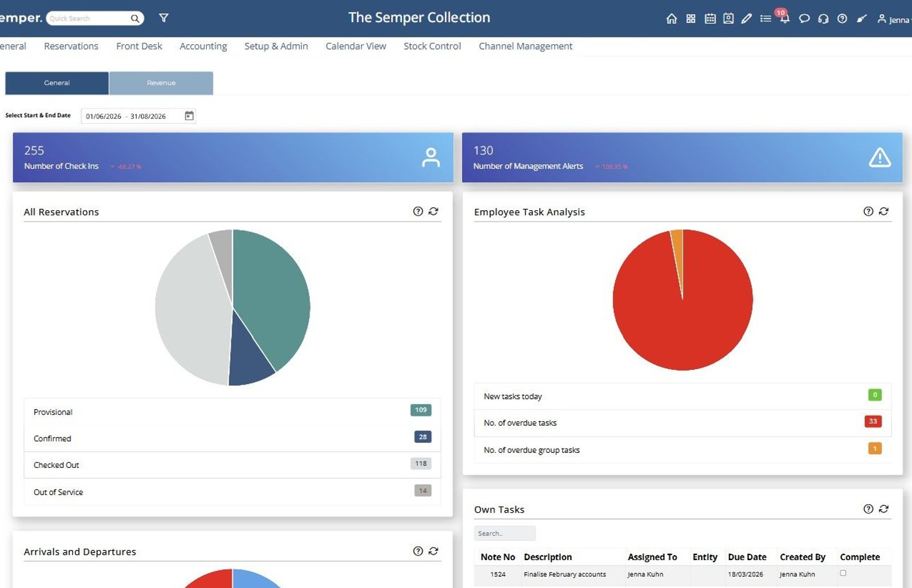Go to the home icon in header
This screenshot has height=588, width=912.
[671, 19]
